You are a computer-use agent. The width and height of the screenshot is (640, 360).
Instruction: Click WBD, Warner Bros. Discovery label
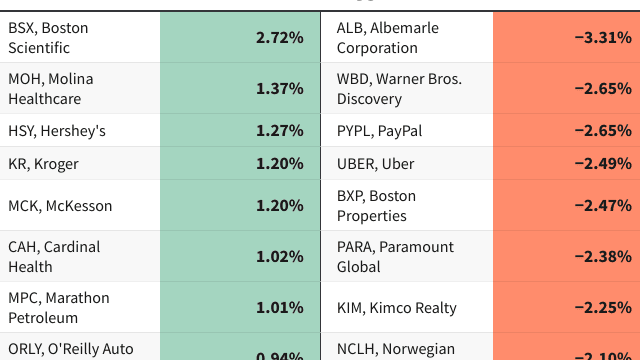(x=407, y=88)
